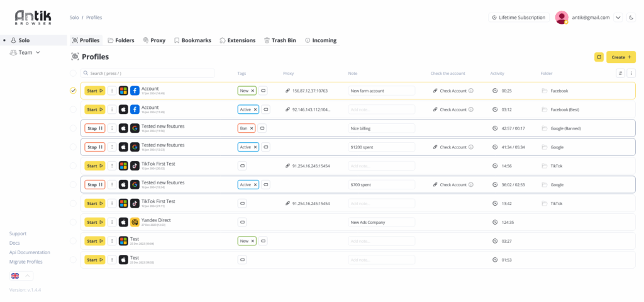Screen dimensions: 644x302
Task: Start the Yandex Direct profile
Action: pos(95,222)
